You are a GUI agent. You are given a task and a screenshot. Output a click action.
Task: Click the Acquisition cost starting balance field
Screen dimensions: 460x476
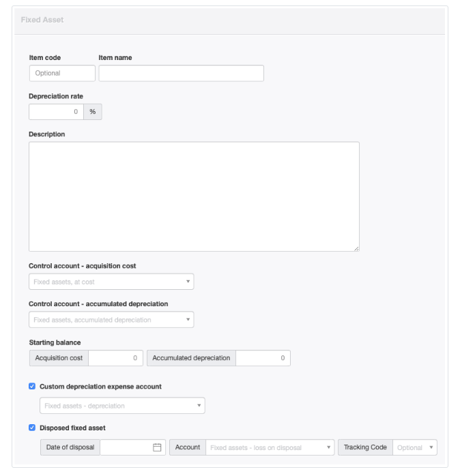(115, 358)
